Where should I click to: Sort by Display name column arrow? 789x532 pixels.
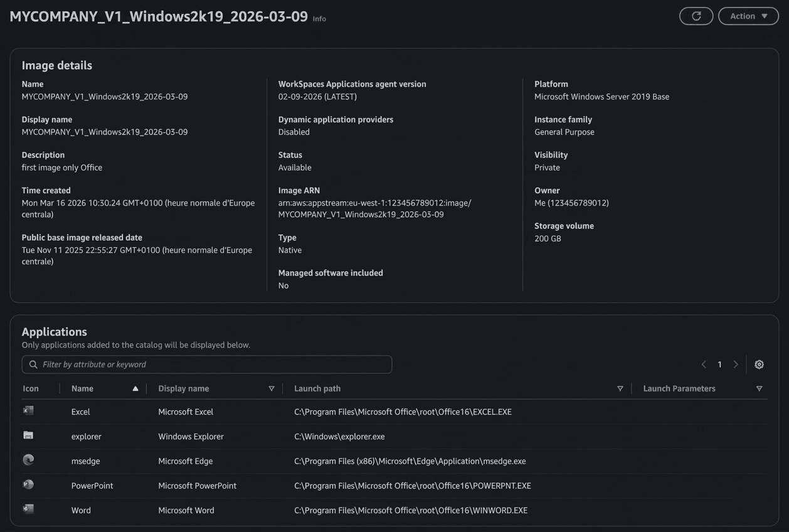[x=272, y=388]
